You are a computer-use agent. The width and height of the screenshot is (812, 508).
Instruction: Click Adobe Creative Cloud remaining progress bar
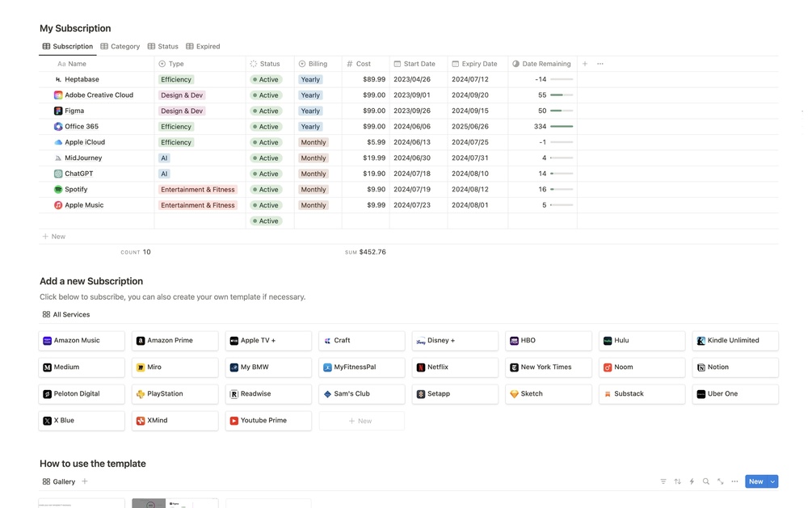click(562, 95)
